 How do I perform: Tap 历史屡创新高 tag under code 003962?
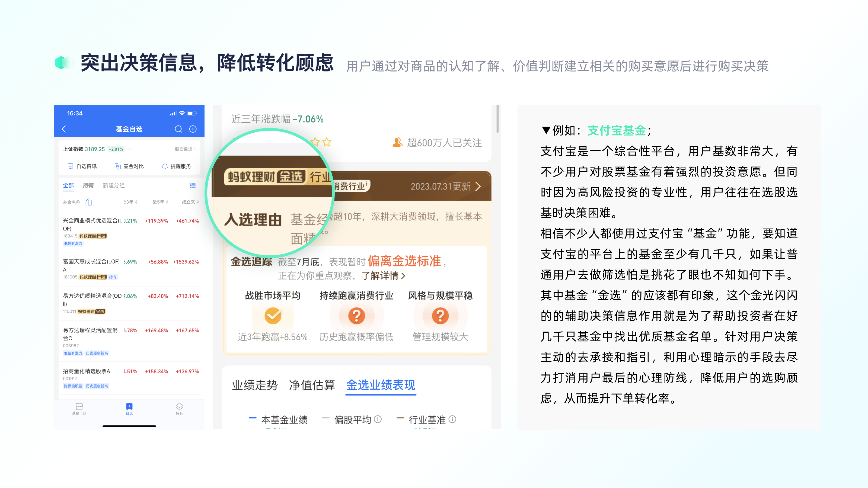[97, 353]
